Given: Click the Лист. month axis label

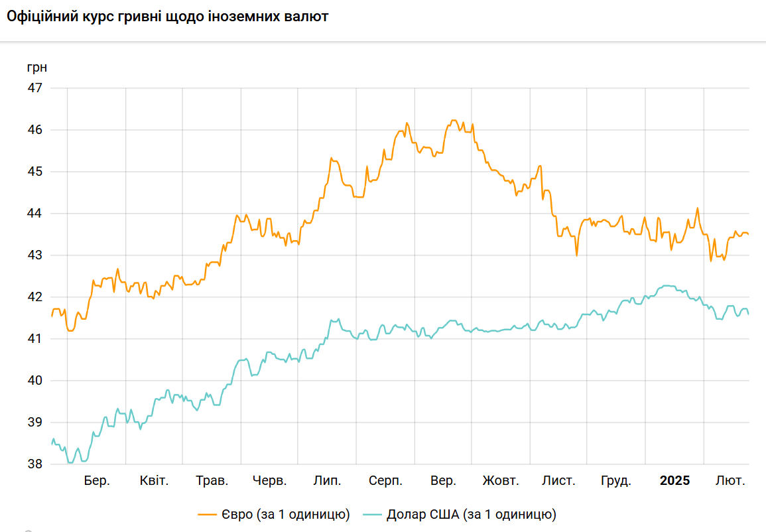Looking at the screenshot, I should coord(558,481).
